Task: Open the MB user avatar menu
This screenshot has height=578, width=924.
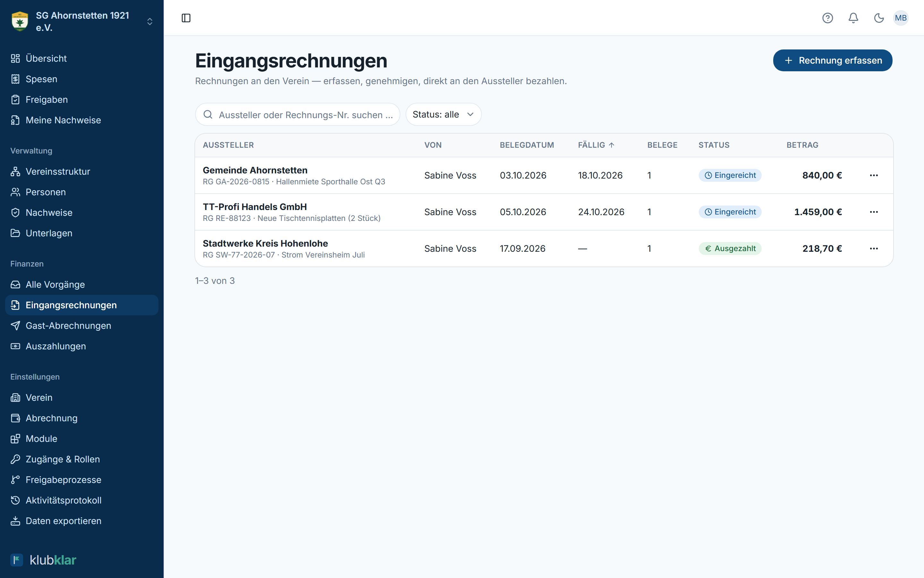Action: click(x=901, y=18)
